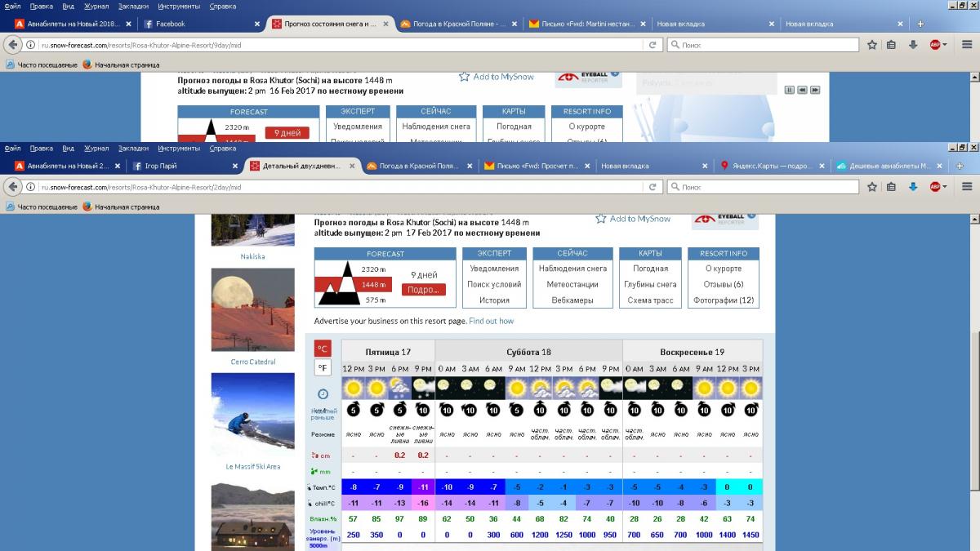The width and height of the screenshot is (980, 551).
Task: Click the Eyeball Reporter logo in front window
Action: pyautogui.click(x=724, y=220)
